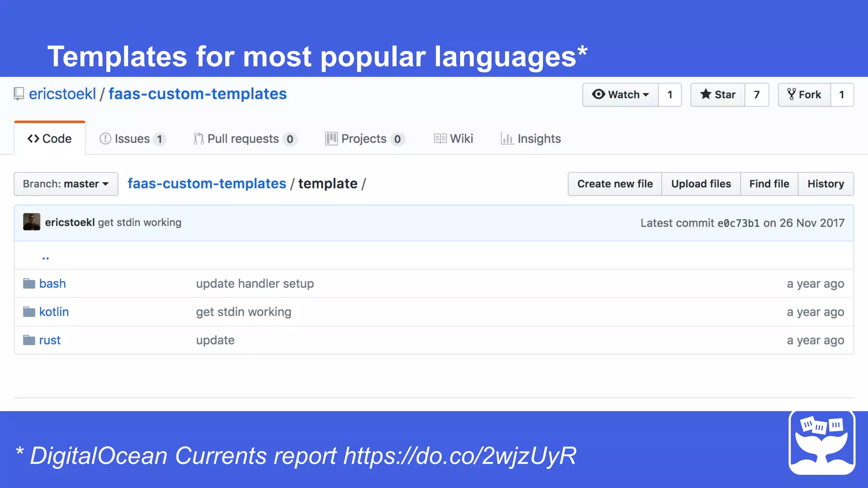
Task: Click 'a year ago' in rust row
Action: coord(815,340)
